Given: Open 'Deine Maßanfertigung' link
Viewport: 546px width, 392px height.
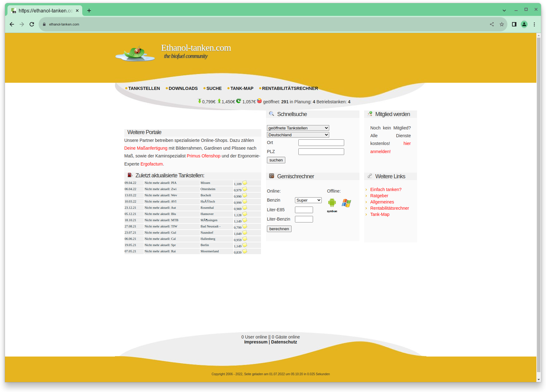Looking at the screenshot, I should point(146,148).
